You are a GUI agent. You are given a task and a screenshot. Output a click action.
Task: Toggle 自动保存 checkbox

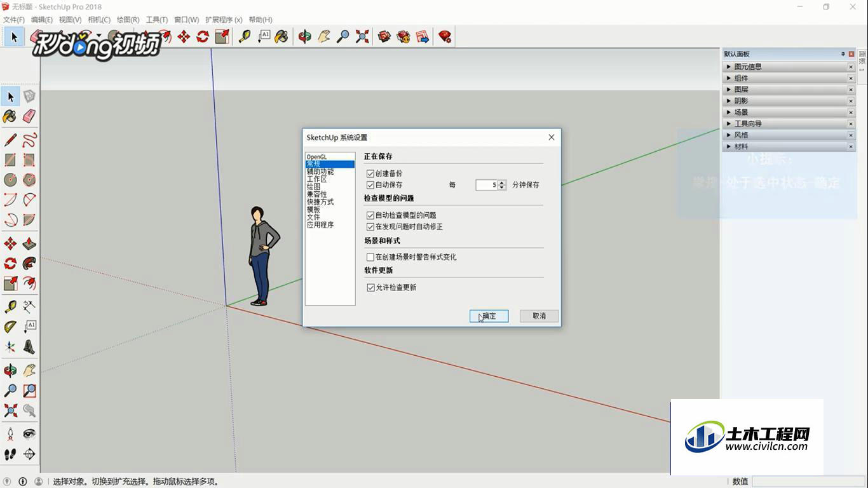point(370,185)
